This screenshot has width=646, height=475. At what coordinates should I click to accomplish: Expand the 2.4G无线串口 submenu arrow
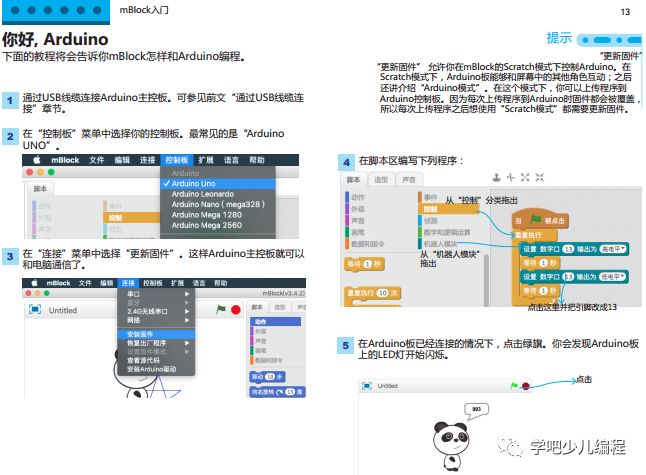click(x=187, y=311)
